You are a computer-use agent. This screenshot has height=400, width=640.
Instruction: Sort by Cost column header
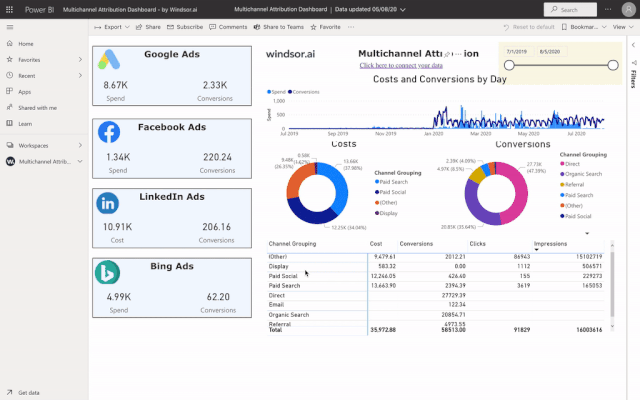[x=376, y=244]
